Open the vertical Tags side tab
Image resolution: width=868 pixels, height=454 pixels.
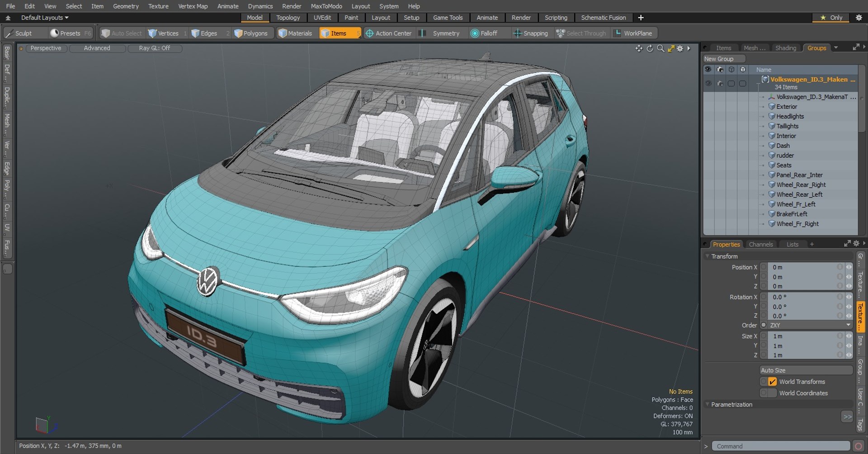[x=860, y=425]
